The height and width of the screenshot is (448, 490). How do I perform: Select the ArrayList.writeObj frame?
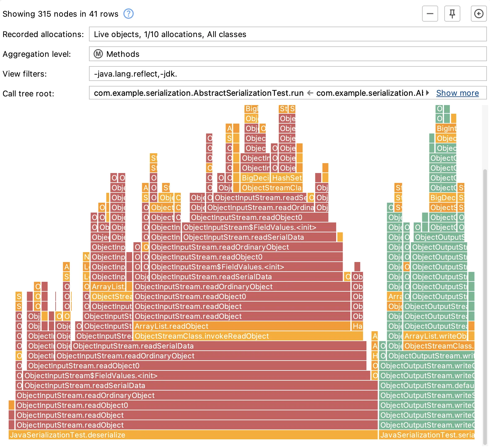436,336
